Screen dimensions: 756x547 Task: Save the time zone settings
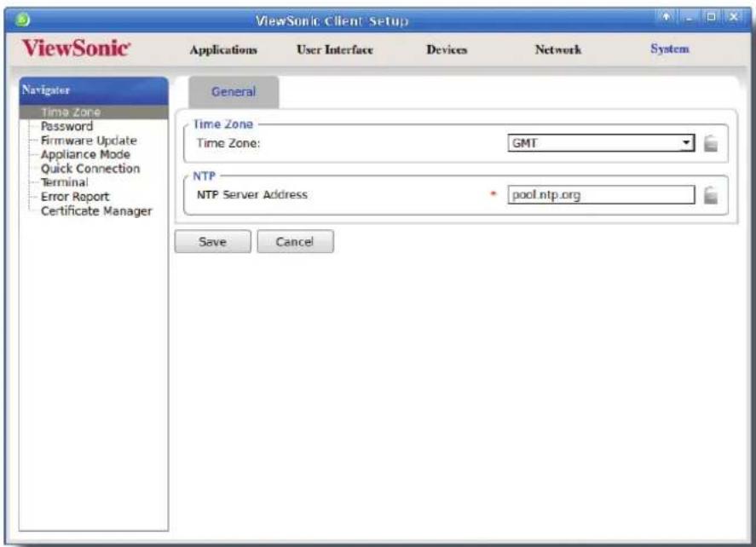212,241
